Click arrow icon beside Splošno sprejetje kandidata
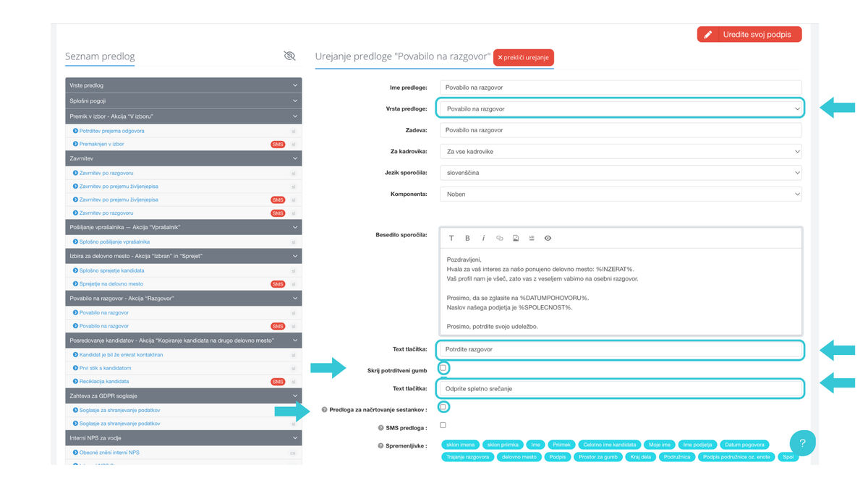The width and height of the screenshot is (868, 488). (x=75, y=270)
